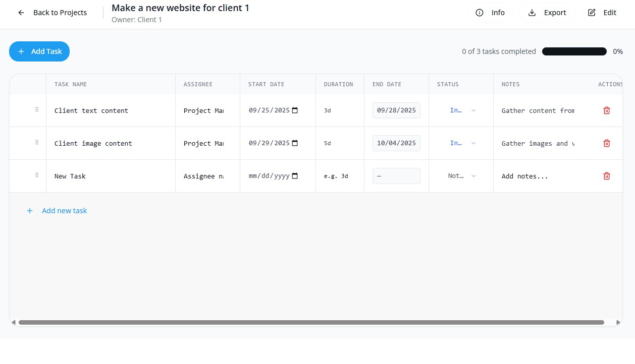Screen dimensions: 635x364
Task: Click the New Task duration input field
Action: point(339,176)
